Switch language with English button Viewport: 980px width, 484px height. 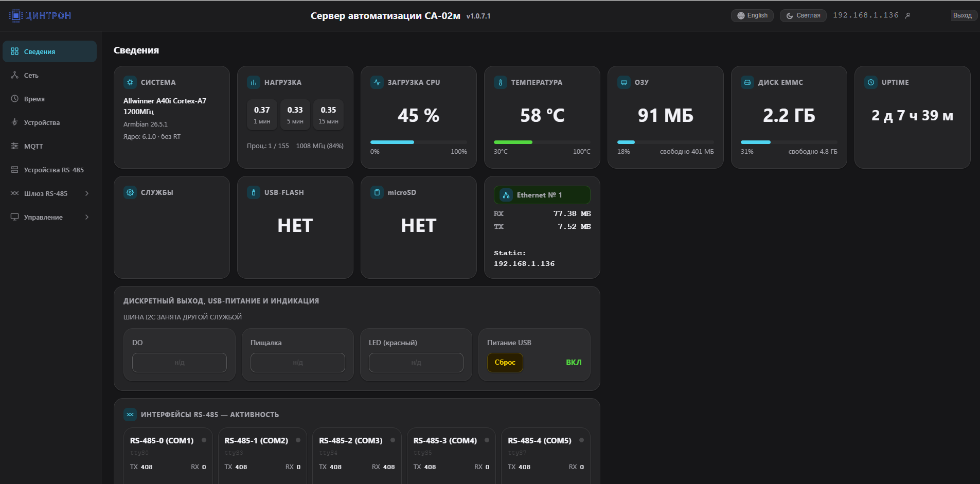click(752, 15)
